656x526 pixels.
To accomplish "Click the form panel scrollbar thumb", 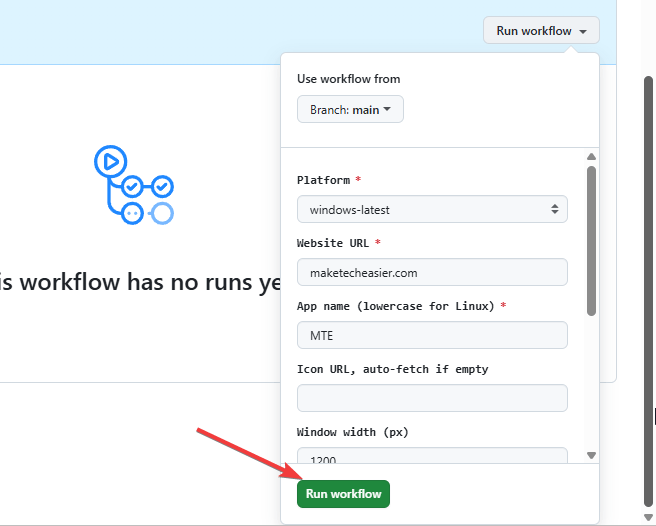I will click(x=591, y=240).
